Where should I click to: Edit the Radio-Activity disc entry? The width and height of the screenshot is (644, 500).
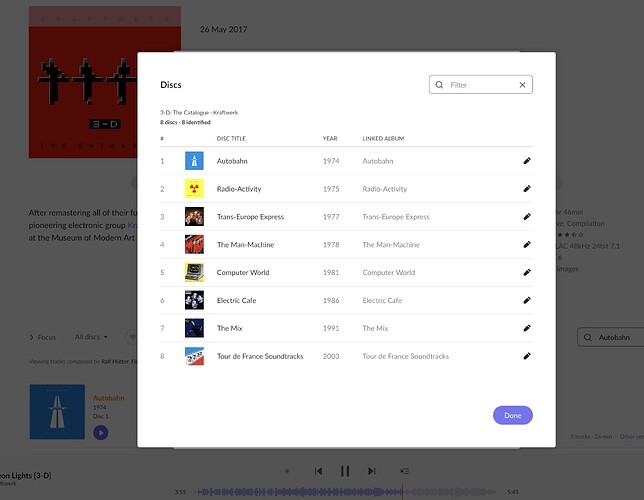(527, 189)
